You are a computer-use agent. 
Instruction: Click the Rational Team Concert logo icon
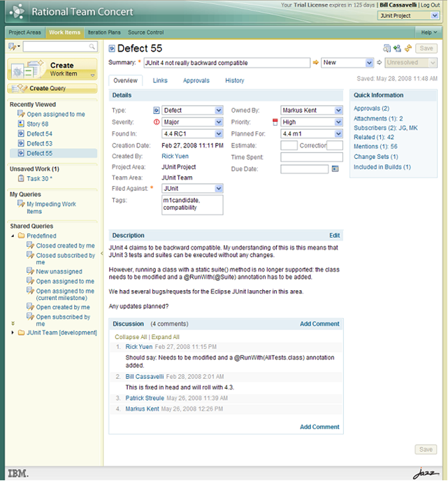click(x=17, y=12)
